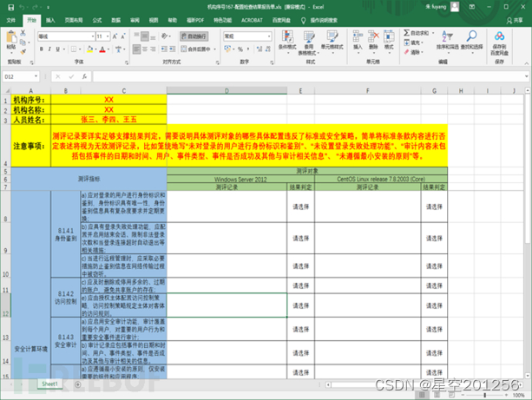Viewport: 532px width, 400px height.
Task: Switch to ACROBAT ribbon tab
Action: click(x=252, y=20)
